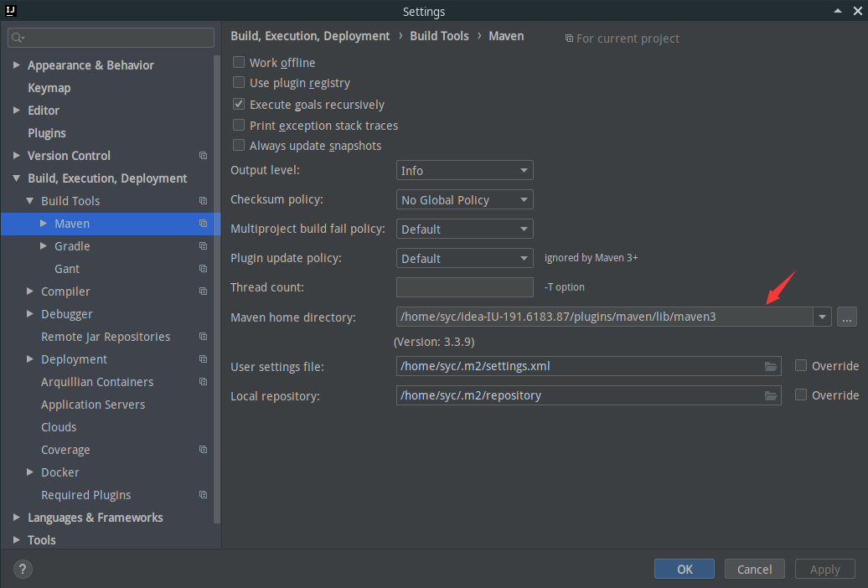This screenshot has width=868, height=588.
Task: Click the per-project icon beside Gradle
Action: [203, 246]
